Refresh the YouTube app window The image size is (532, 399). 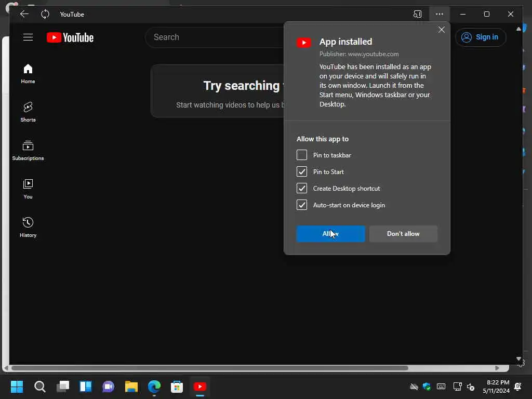point(45,14)
